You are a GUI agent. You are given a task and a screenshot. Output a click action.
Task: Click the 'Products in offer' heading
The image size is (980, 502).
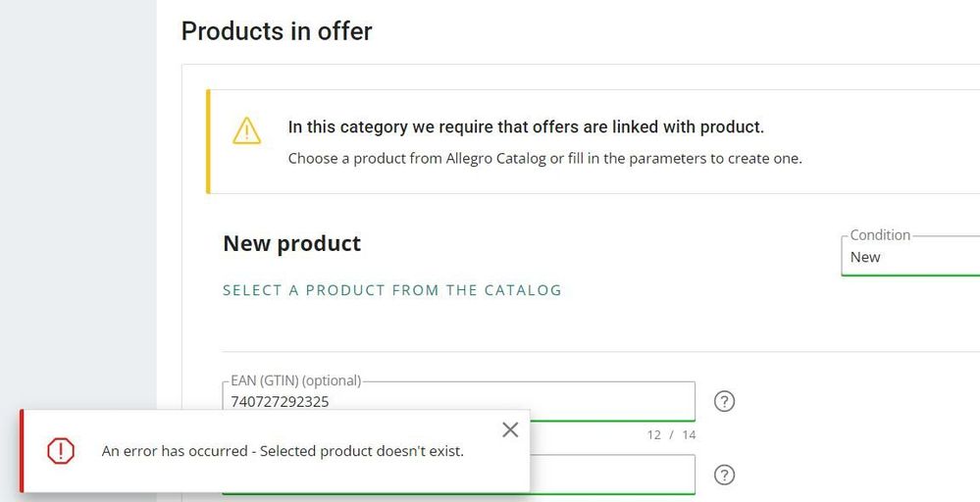[x=277, y=31]
